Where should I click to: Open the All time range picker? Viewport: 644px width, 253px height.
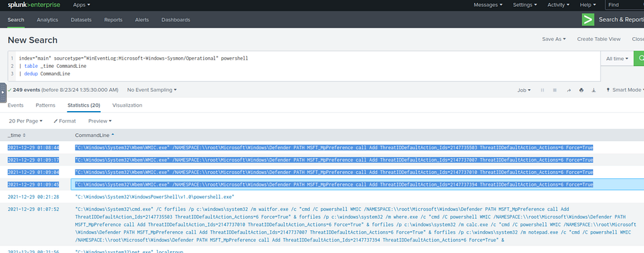[x=617, y=58]
